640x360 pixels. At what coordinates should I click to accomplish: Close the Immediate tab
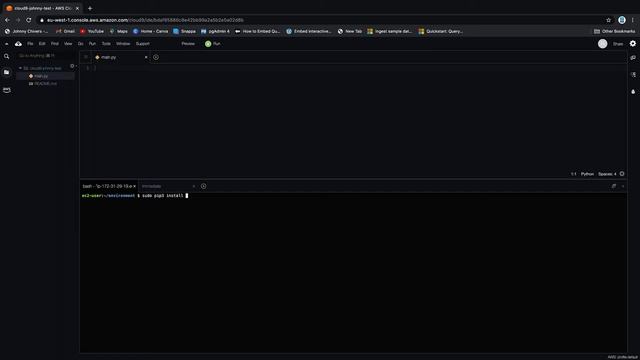tap(193, 186)
